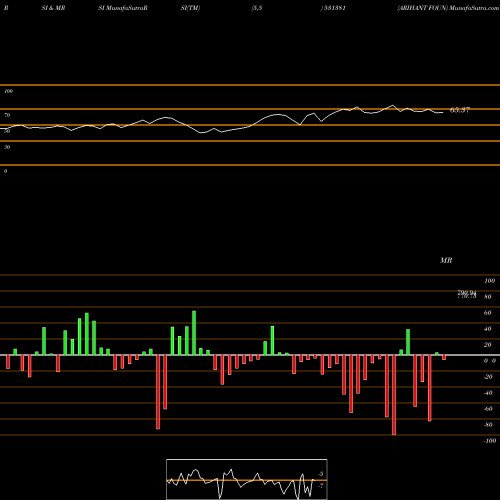The height and width of the screenshot is (500, 500).
Task: Click the RSI value label 65.37
Action: (460, 110)
